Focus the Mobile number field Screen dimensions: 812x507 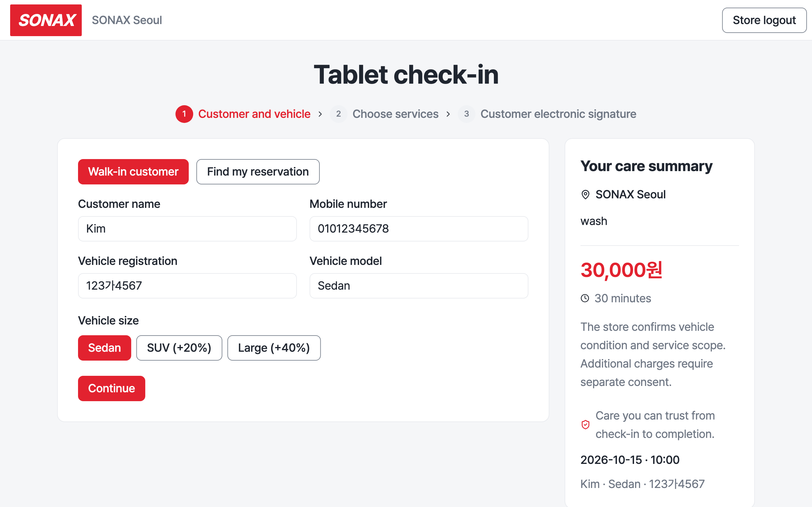point(419,229)
